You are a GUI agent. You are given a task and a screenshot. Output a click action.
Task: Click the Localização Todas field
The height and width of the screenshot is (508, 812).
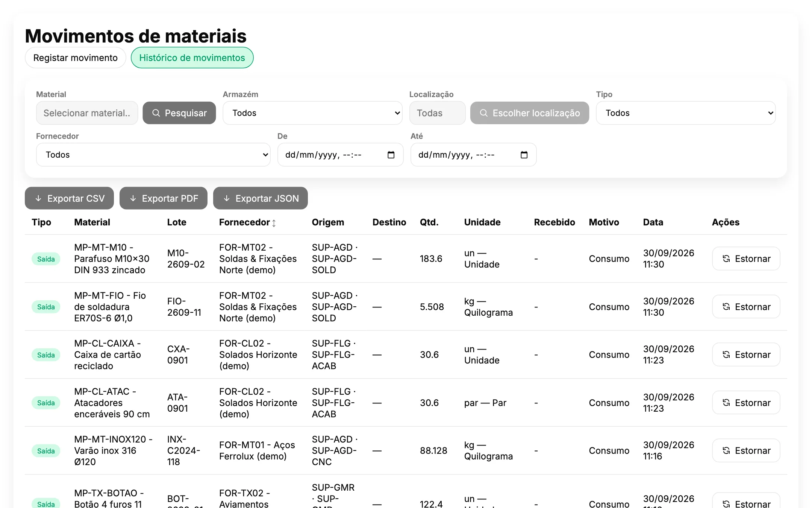tap(437, 113)
